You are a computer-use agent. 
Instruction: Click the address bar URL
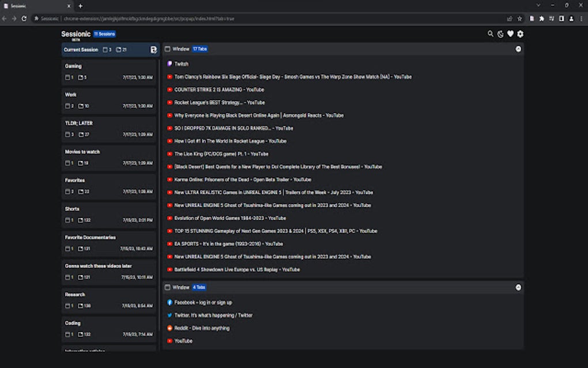click(x=149, y=18)
